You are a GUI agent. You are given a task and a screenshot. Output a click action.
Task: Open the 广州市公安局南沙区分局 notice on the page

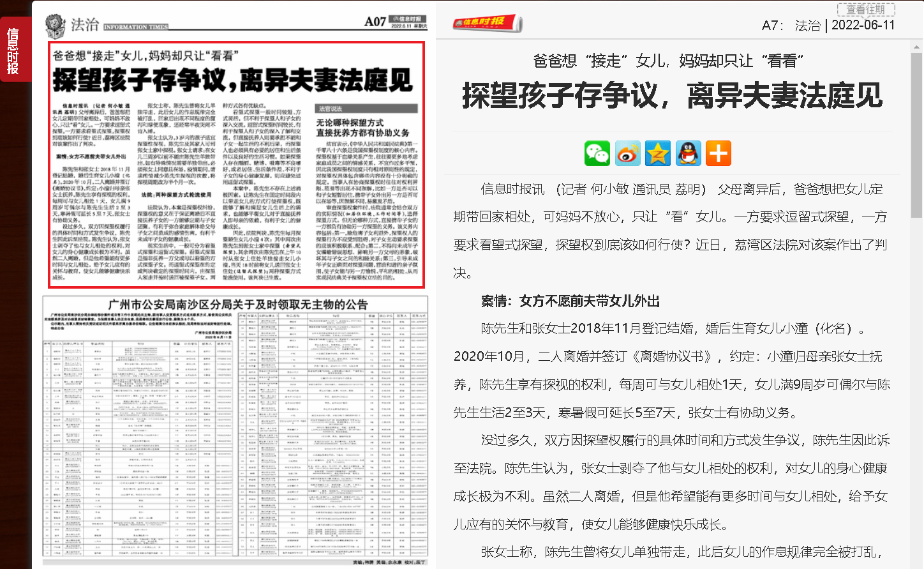coord(237,429)
